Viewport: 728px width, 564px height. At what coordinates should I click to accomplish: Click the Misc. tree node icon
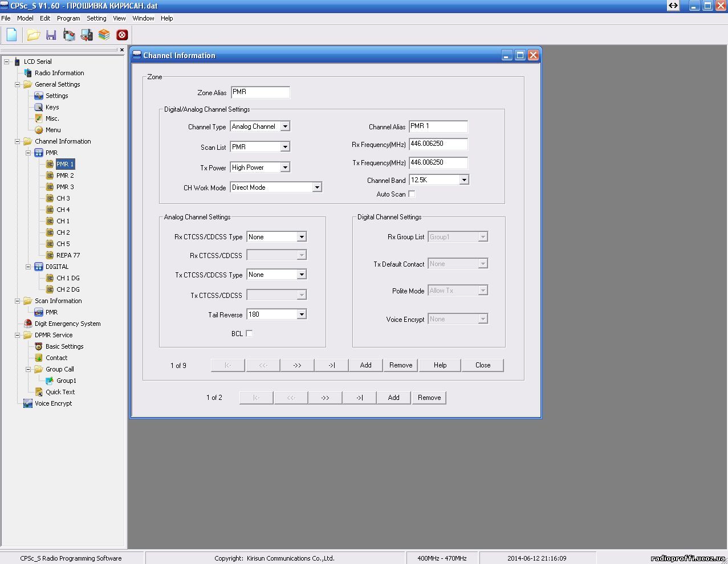[39, 118]
